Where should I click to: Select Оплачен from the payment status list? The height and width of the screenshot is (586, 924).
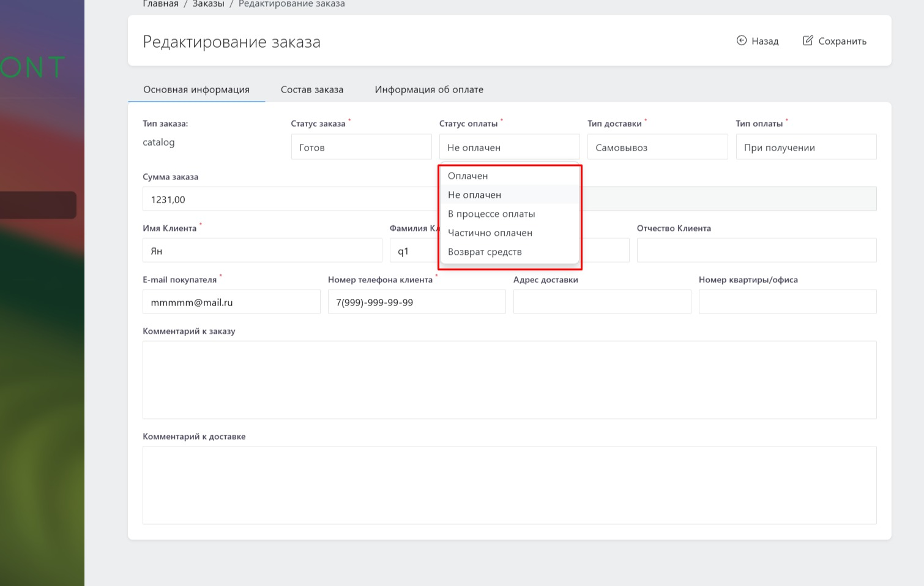point(468,176)
